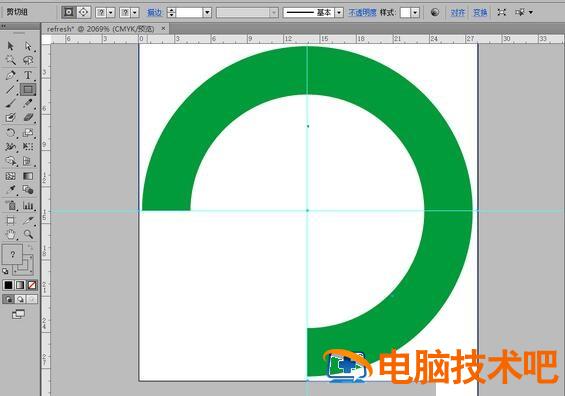Choose the Blob Brush tool
The width and height of the screenshot is (565, 396).
(x=10, y=117)
